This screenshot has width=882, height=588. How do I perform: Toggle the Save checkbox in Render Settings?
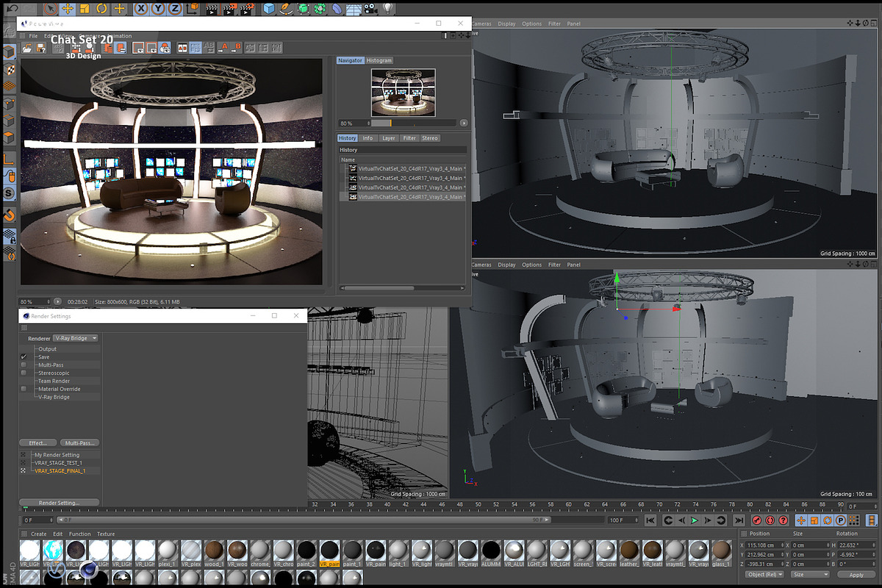coord(24,356)
